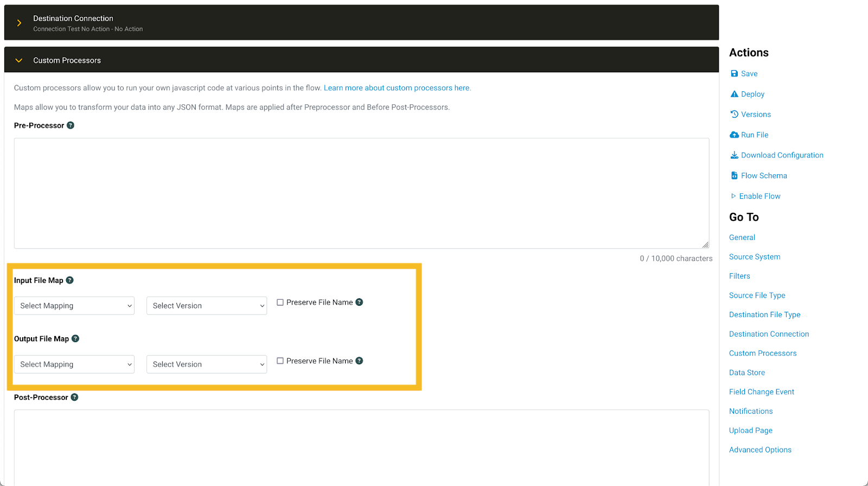The height and width of the screenshot is (486, 868).
Task: Click inside the Post-Processor code text area
Action: point(361,447)
